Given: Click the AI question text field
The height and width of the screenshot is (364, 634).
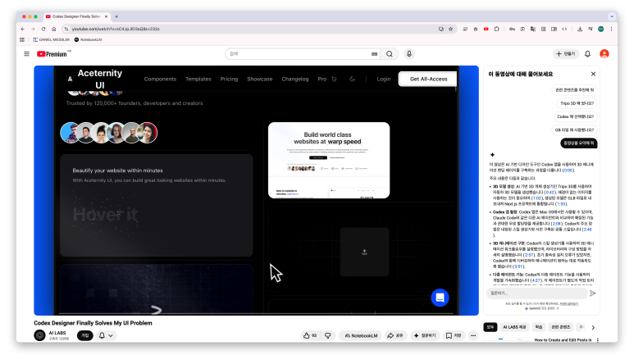Looking at the screenshot, I should pyautogui.click(x=535, y=293).
